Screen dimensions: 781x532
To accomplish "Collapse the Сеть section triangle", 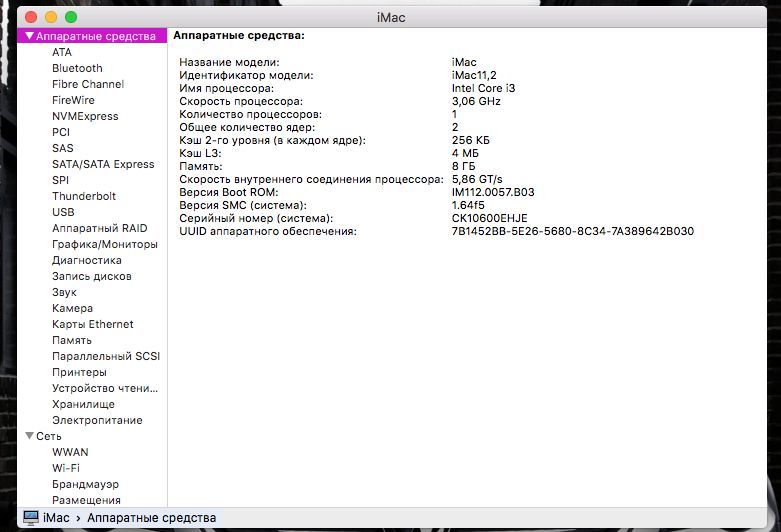I will (29, 436).
